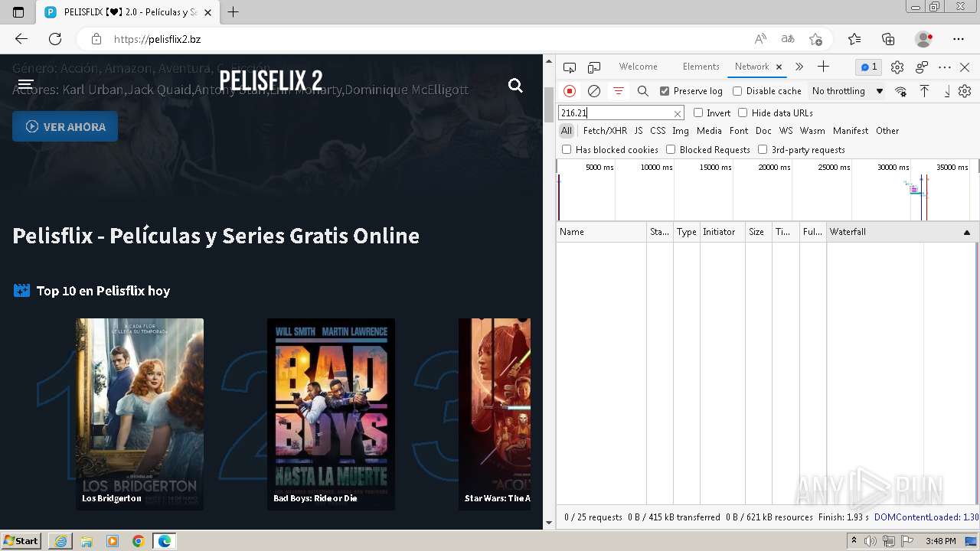
Task: Click the network timeline overview
Action: [x=767, y=191]
